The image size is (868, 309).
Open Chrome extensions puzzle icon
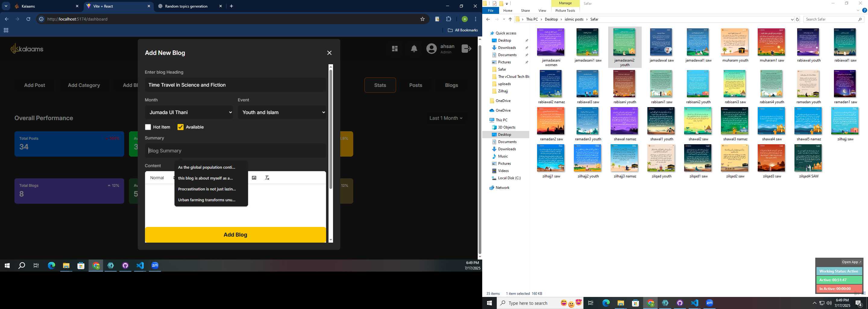coord(448,19)
